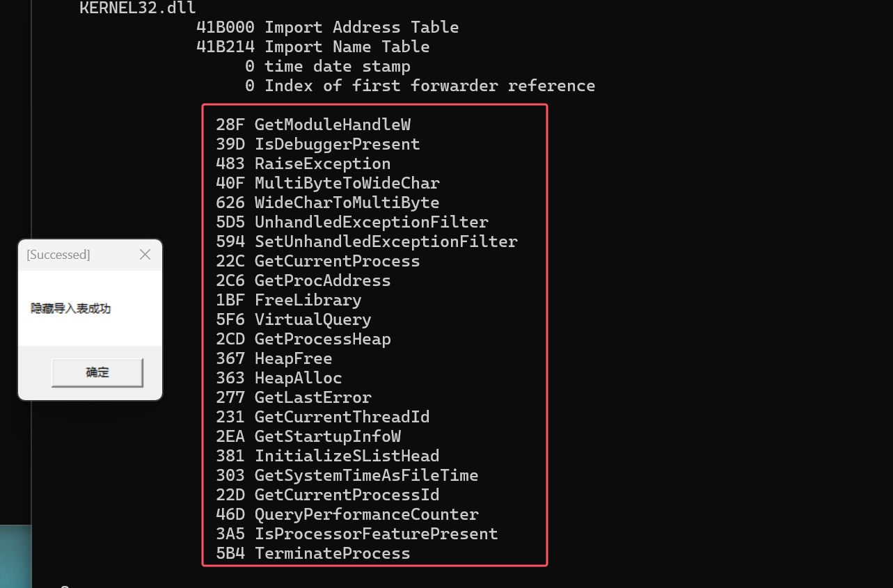Click the GetProcAddress import entry
The image size is (893, 588).
tap(303, 280)
